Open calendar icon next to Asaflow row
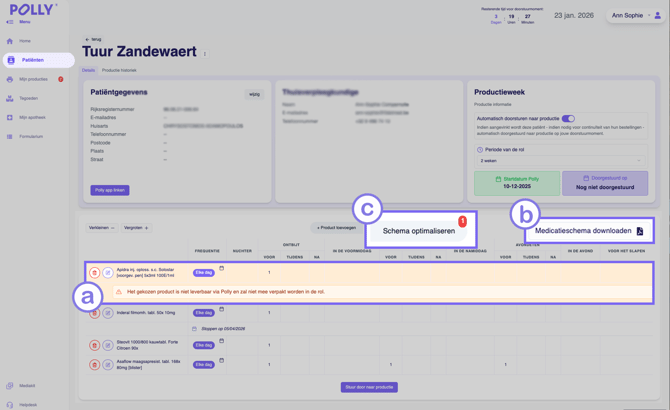This screenshot has height=410, width=670. (222, 361)
